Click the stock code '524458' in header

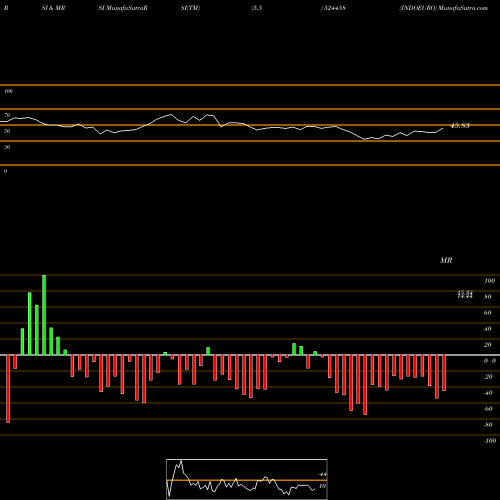(334, 8)
